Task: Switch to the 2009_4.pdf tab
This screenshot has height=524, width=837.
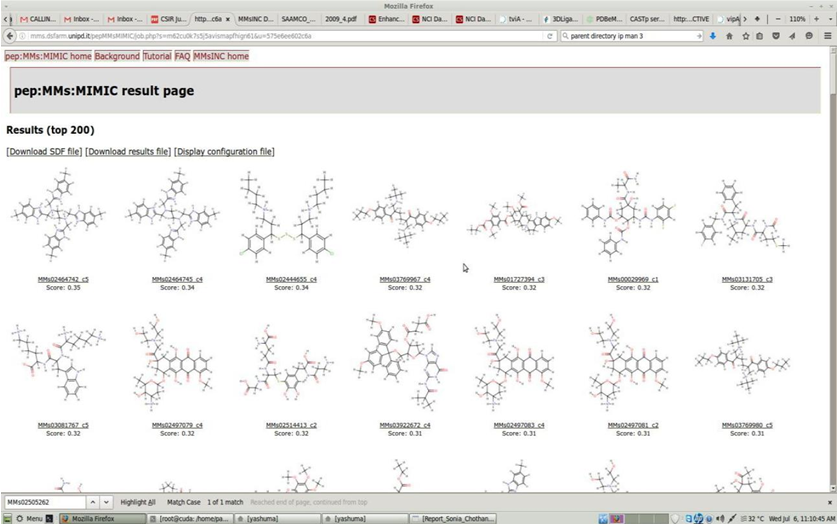Action: [340, 19]
